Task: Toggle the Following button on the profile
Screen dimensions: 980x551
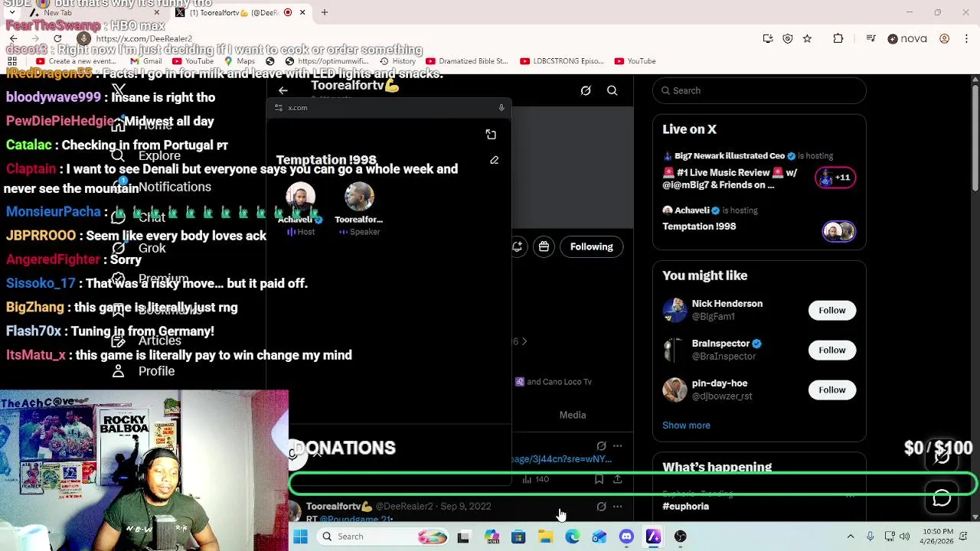Action: click(592, 246)
